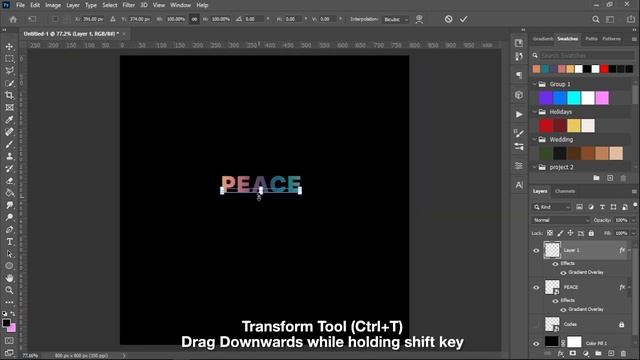This screenshot has width=640, height=360.
Task: Select the Crop tool
Action: (x=9, y=95)
